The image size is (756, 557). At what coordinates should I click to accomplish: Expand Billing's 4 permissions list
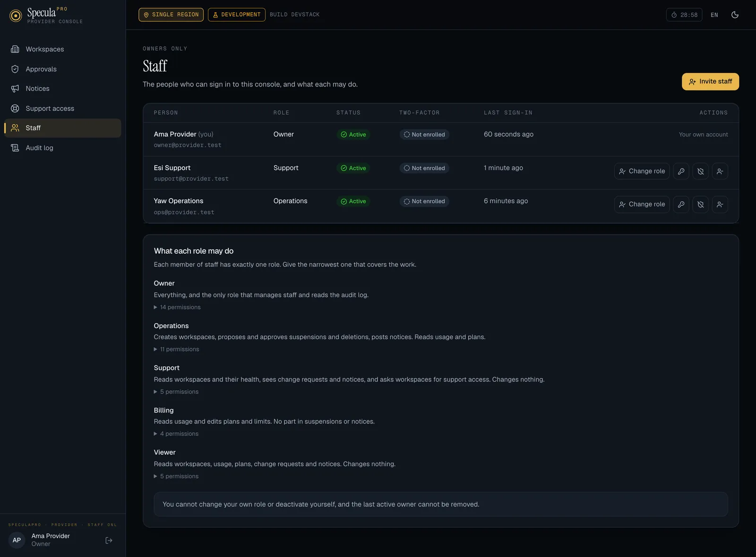click(x=176, y=434)
